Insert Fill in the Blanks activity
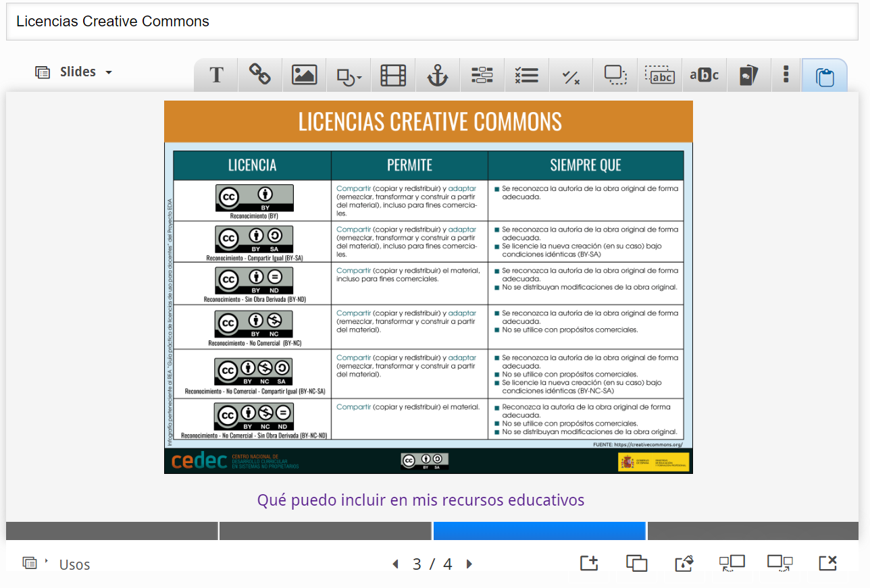Viewport: 870px width, 588px height. (x=661, y=75)
